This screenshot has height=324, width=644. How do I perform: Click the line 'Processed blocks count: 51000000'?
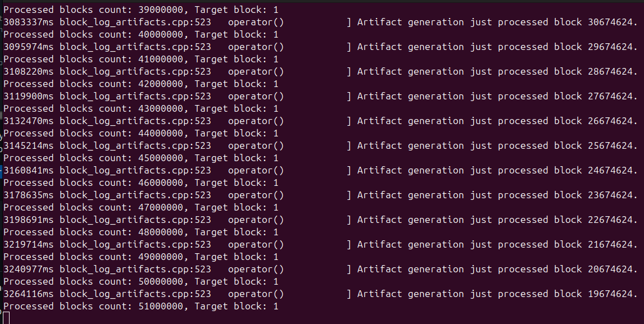[x=141, y=307]
